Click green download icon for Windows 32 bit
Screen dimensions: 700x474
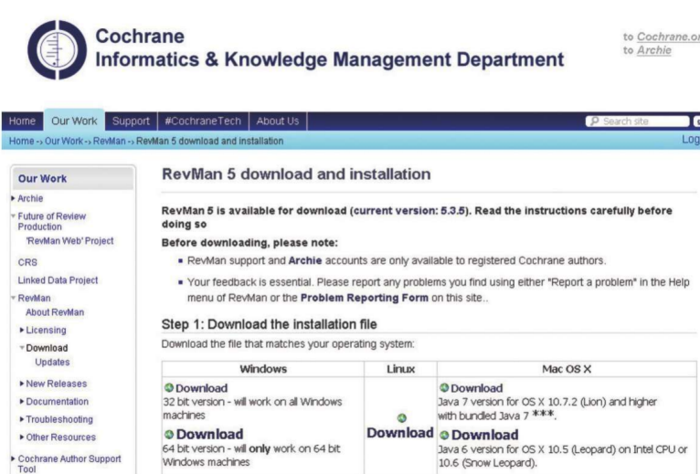point(169,387)
